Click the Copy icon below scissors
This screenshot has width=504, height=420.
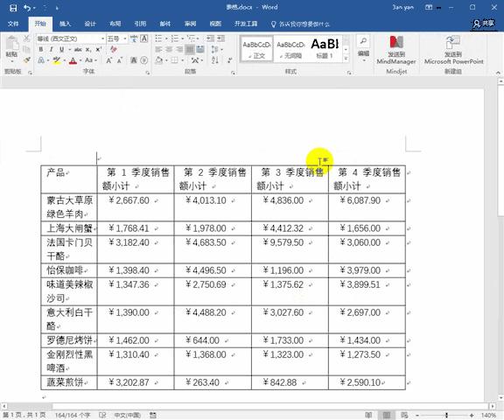pos(26,49)
